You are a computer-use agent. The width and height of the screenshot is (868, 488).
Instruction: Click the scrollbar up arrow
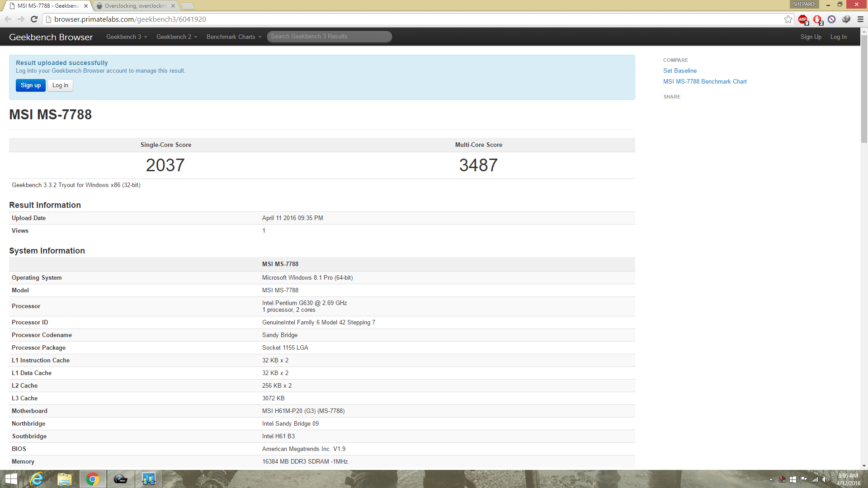pos(864,32)
